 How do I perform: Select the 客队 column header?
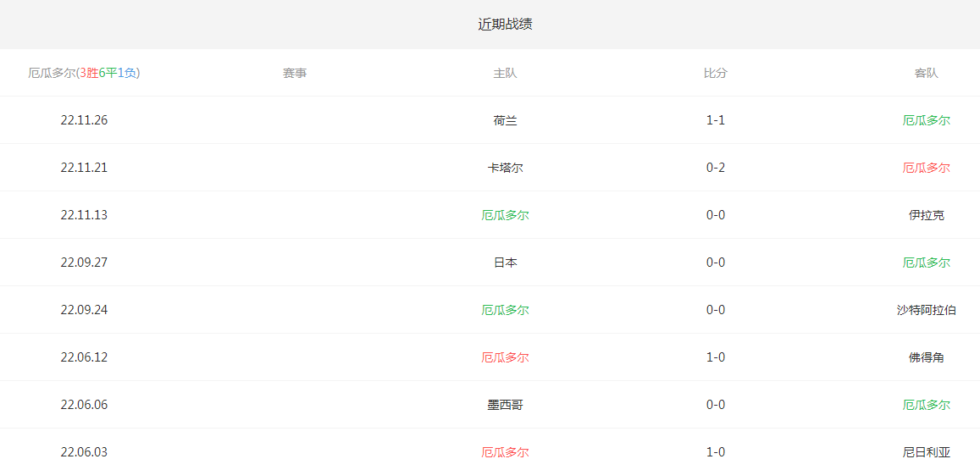click(x=926, y=73)
